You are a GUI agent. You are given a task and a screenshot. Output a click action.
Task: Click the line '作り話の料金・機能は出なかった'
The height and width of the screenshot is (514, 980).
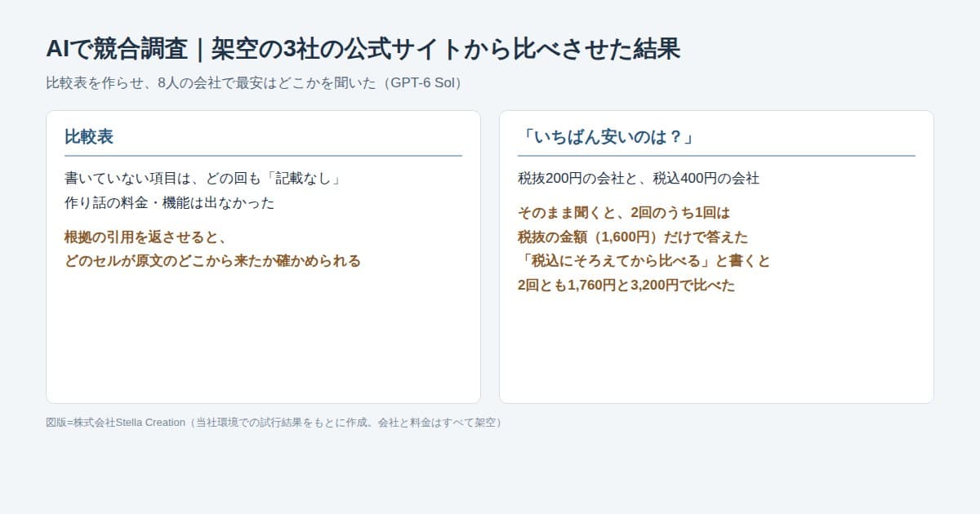coord(170,202)
